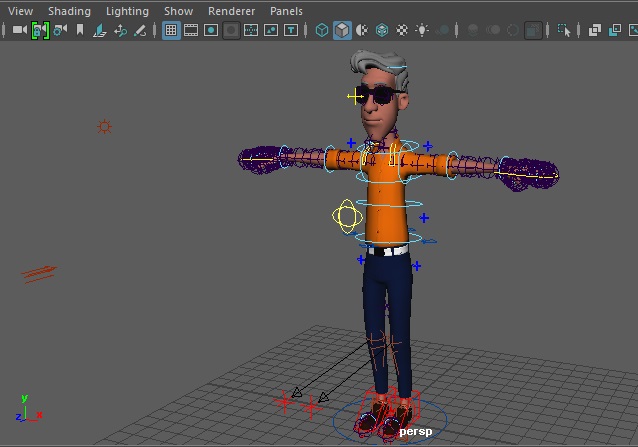The width and height of the screenshot is (638, 447).
Task: Click the Select Camera icon
Action: pyautogui.click(x=20, y=30)
